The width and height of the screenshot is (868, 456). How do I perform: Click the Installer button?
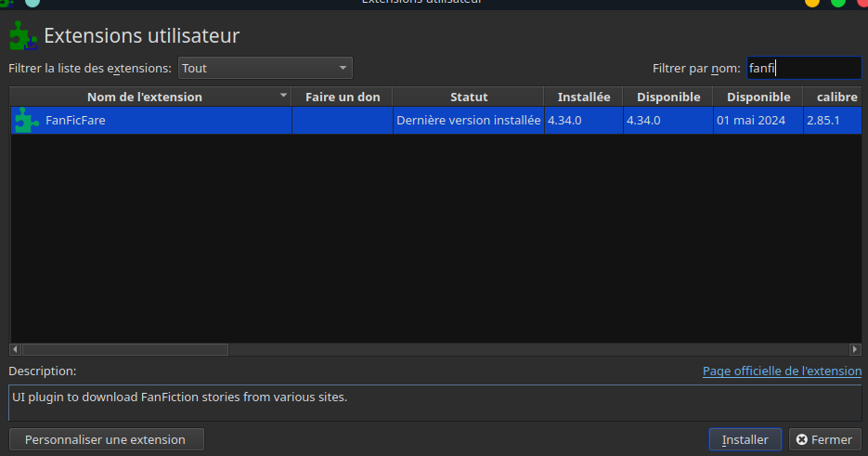tap(745, 439)
